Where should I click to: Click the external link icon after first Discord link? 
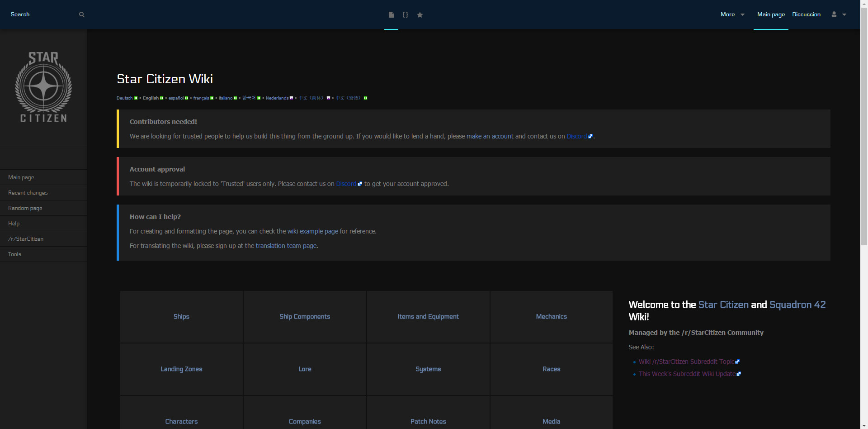(590, 136)
